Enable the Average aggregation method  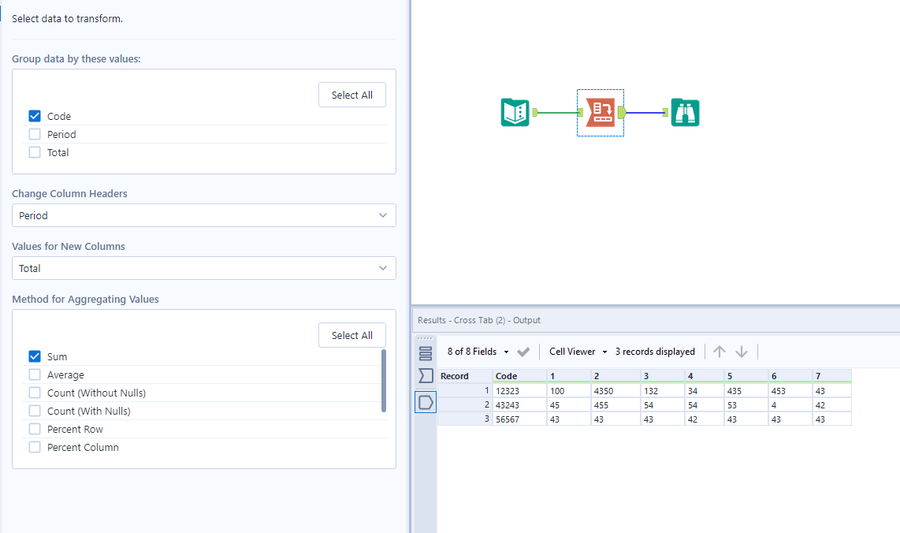34,375
